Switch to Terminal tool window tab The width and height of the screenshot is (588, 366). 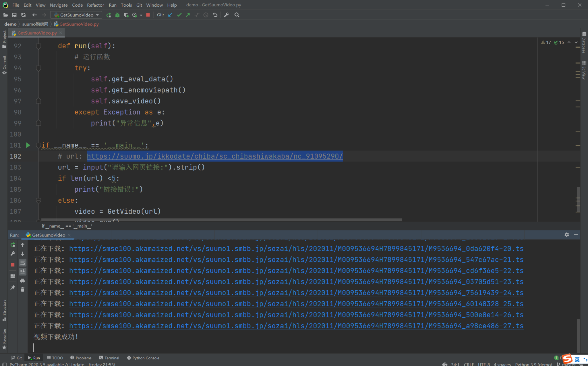[109, 358]
